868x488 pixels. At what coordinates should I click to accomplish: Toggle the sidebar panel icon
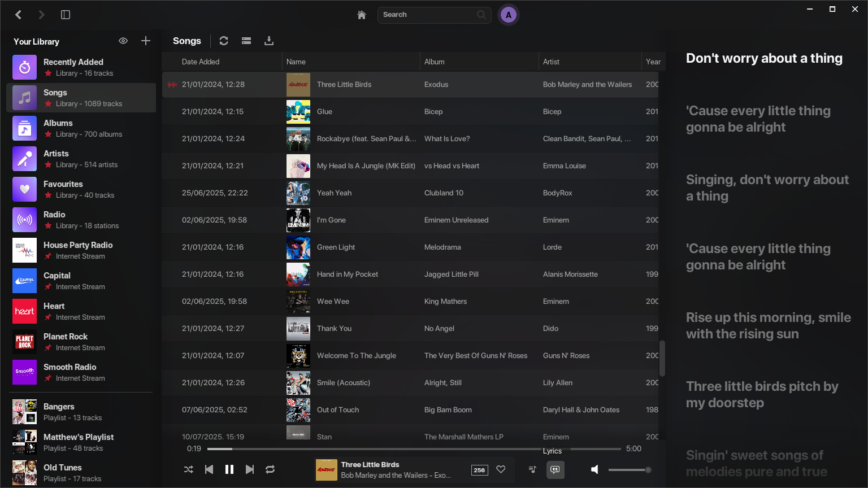point(66,15)
